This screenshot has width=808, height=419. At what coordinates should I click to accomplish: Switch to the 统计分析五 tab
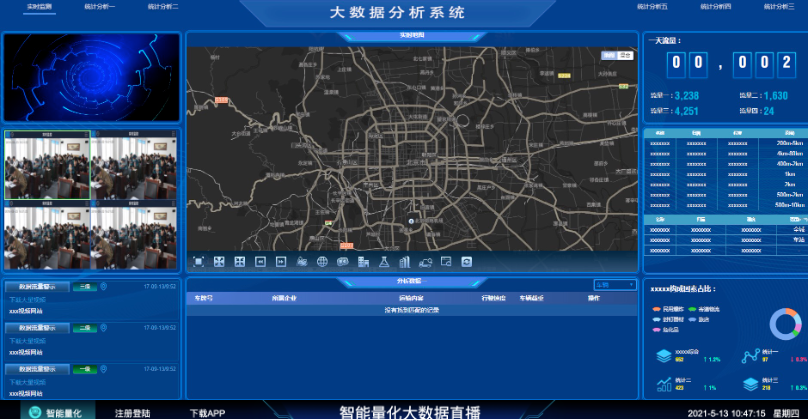652,7
